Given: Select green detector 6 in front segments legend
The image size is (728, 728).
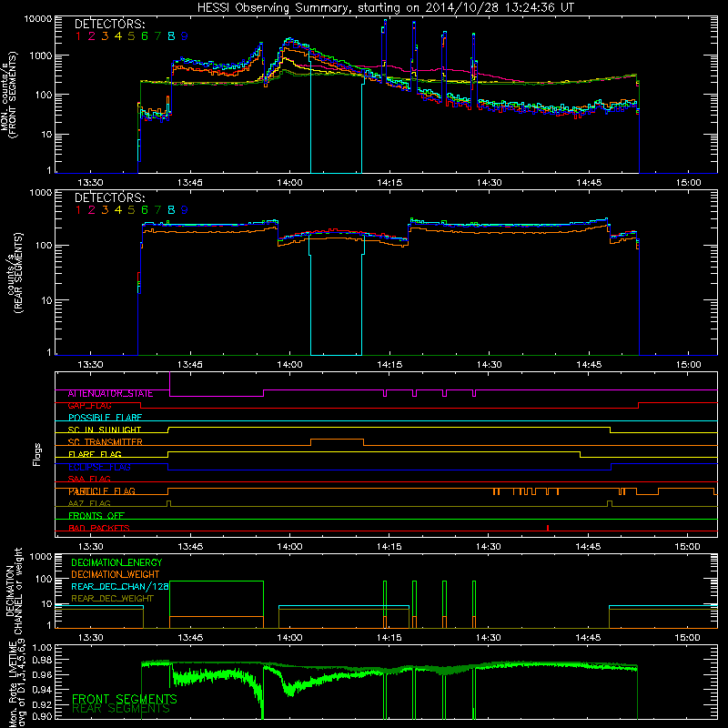Looking at the screenshot, I should 145,36.
